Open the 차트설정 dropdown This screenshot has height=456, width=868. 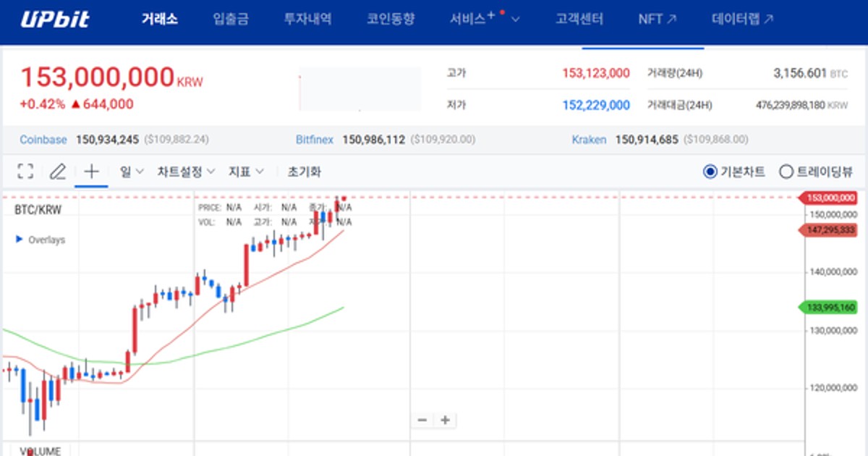187,172
